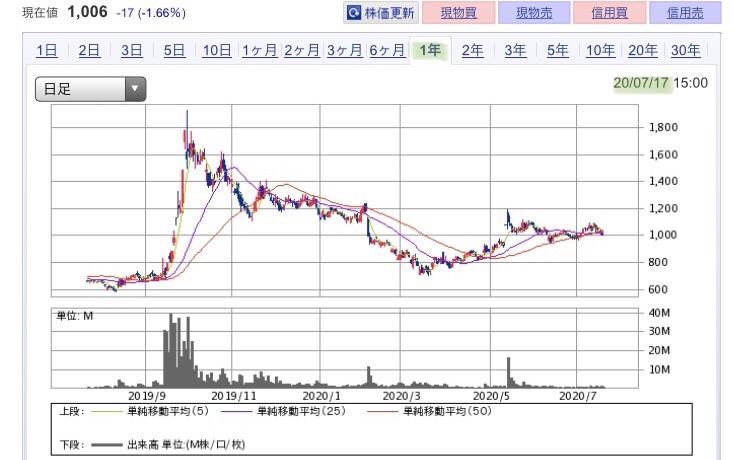
Task: Click the 信用買 button
Action: point(610,13)
